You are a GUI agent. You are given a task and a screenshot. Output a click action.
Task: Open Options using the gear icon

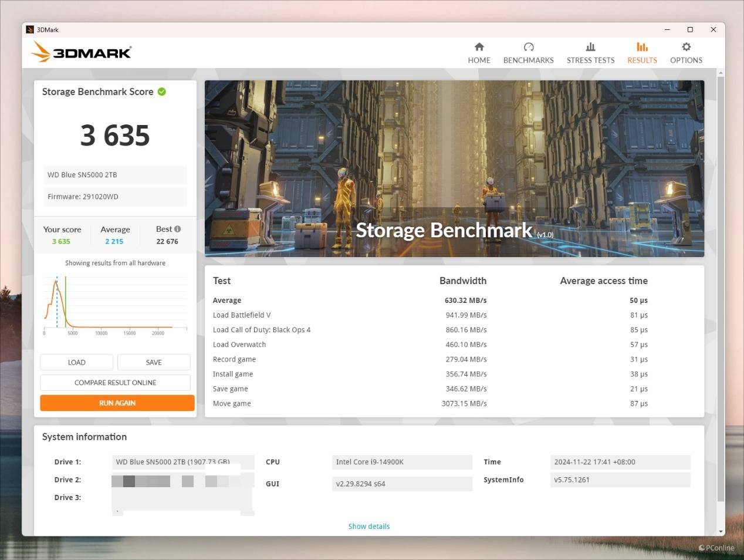point(686,47)
